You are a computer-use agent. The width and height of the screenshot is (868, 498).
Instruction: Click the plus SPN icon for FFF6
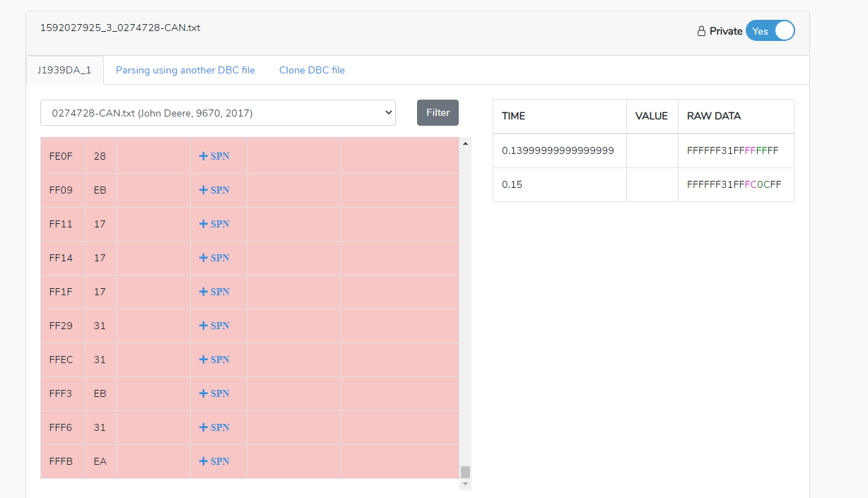click(x=214, y=427)
